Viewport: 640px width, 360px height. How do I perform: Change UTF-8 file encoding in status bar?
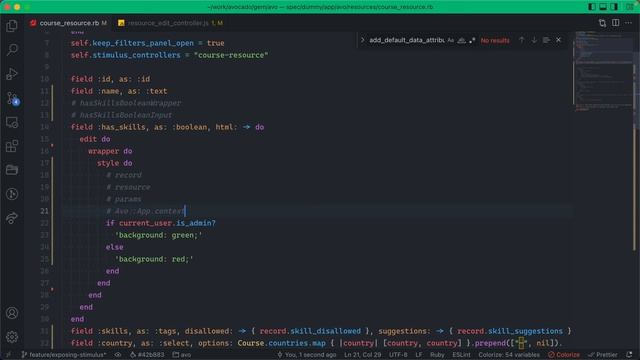398,355
